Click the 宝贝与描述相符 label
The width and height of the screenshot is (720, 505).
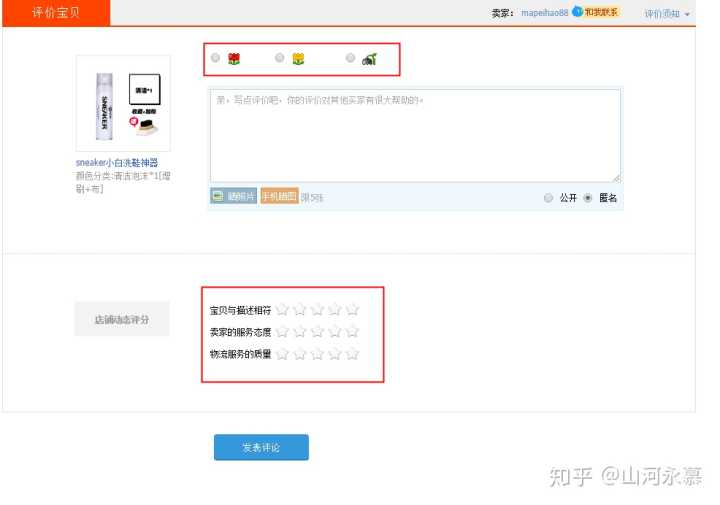(x=241, y=310)
